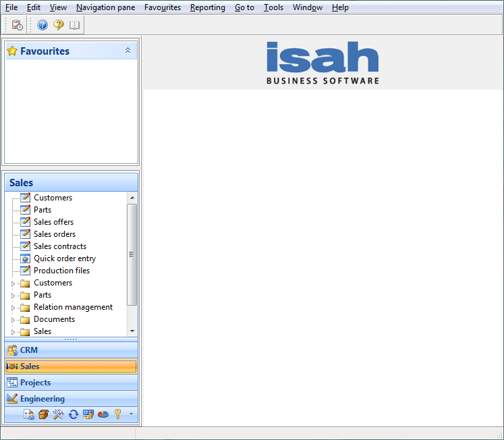Screen dimensions: 504x440
Task: Click the folder icon of Relation management
Action: 25,308
